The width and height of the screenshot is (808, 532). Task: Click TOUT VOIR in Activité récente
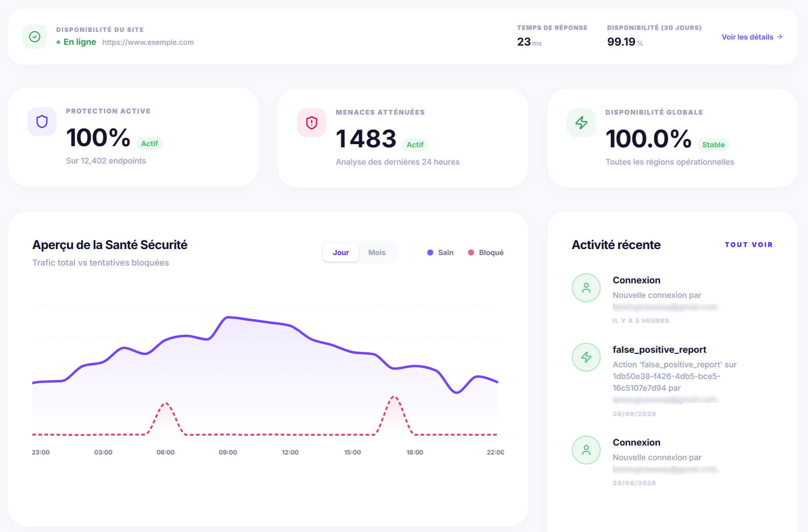point(749,245)
